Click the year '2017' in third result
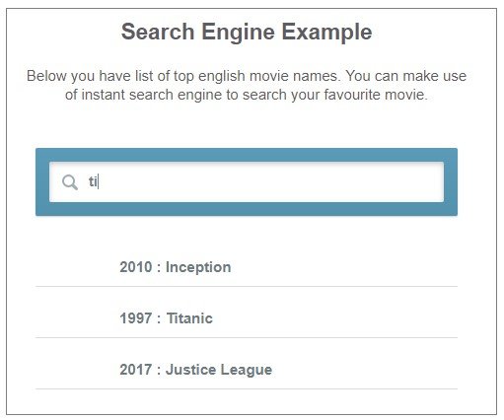The height and width of the screenshot is (420, 504). click(x=136, y=370)
